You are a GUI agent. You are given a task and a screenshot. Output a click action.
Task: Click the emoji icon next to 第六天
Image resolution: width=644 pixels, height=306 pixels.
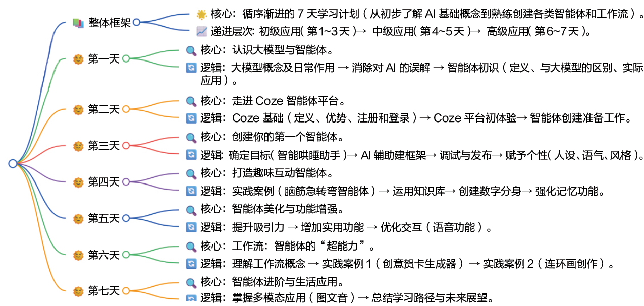coord(78,255)
